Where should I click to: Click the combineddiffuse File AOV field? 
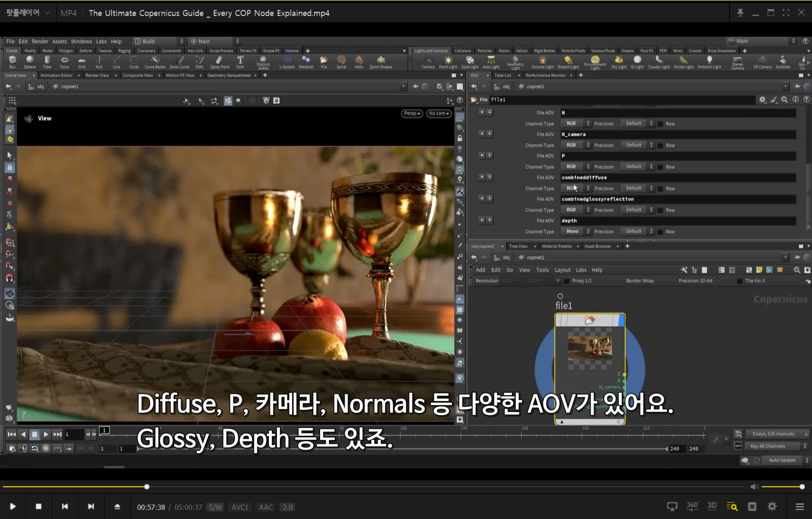(x=678, y=177)
